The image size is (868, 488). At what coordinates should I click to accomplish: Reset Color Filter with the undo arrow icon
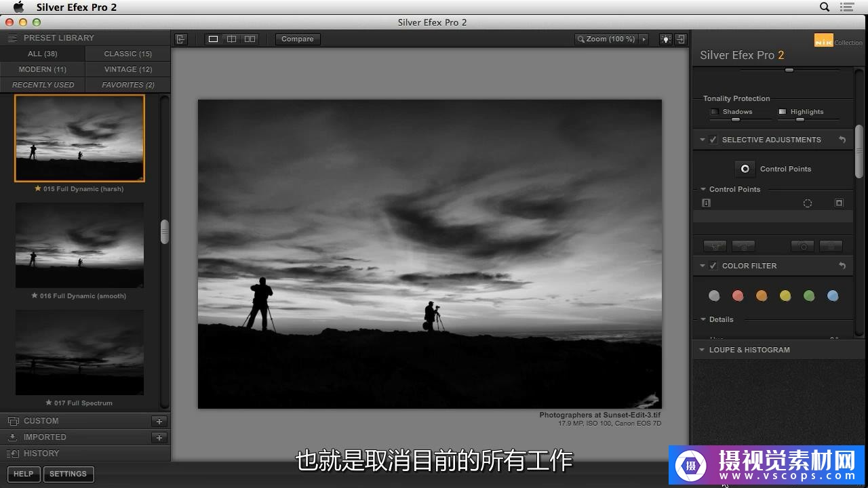pos(842,265)
